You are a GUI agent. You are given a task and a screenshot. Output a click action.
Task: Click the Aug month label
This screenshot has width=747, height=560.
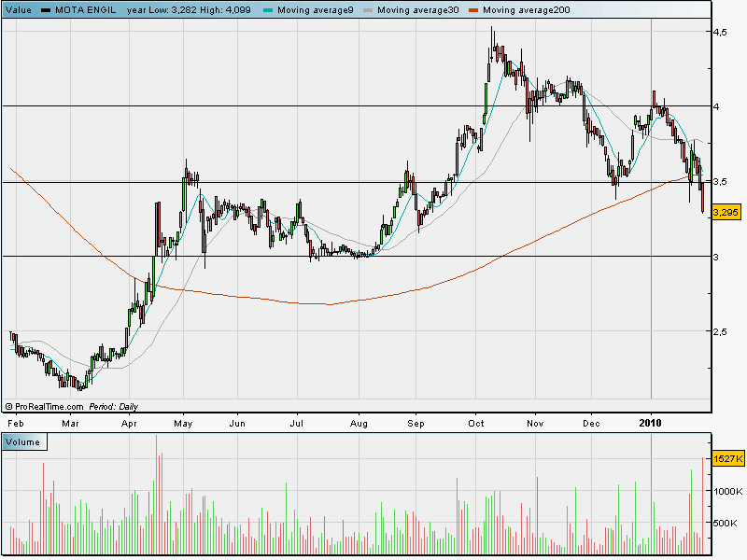(359, 424)
